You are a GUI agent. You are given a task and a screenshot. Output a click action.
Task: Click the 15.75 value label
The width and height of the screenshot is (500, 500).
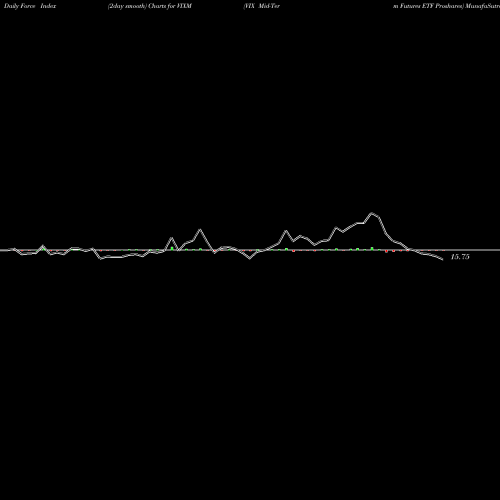(x=460, y=257)
